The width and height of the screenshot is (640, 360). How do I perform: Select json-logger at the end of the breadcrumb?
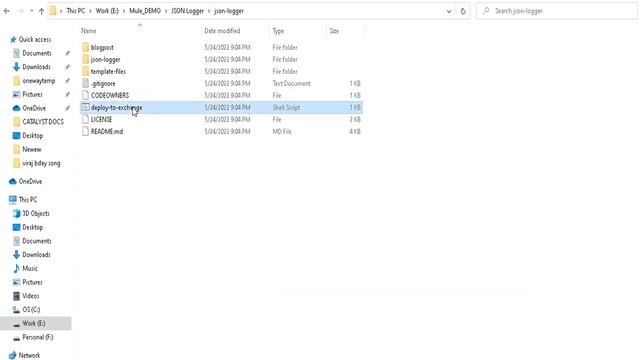pyautogui.click(x=229, y=11)
